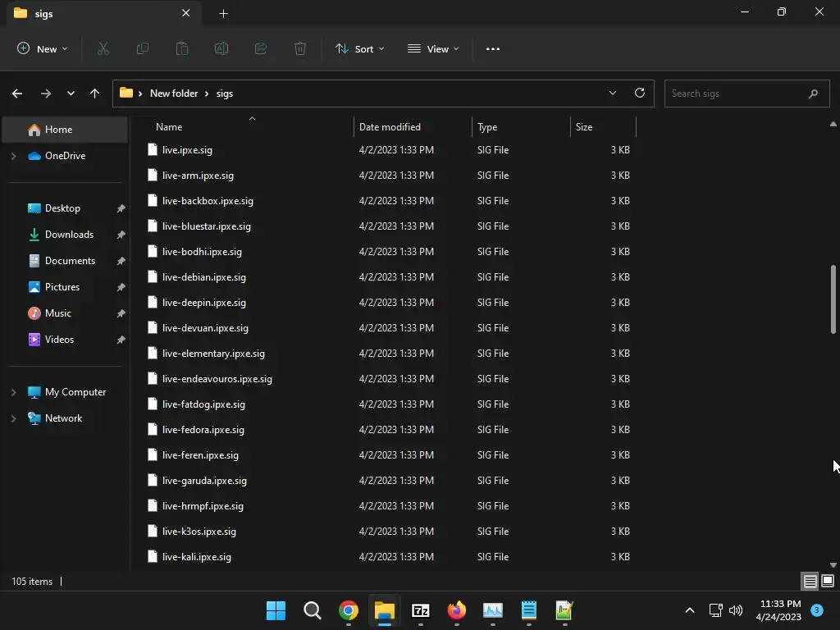Open Documents in Quick access
Screen dimensions: 840x630
tap(71, 261)
